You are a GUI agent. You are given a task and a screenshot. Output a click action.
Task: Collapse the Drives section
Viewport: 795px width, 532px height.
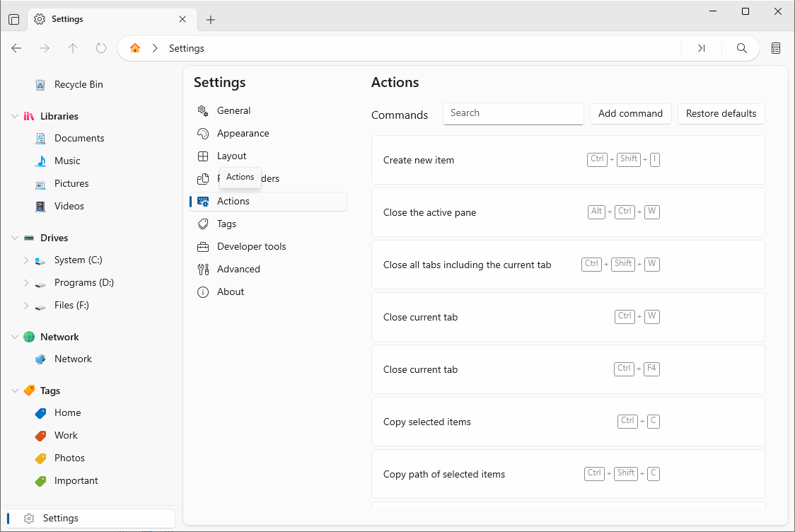point(15,238)
